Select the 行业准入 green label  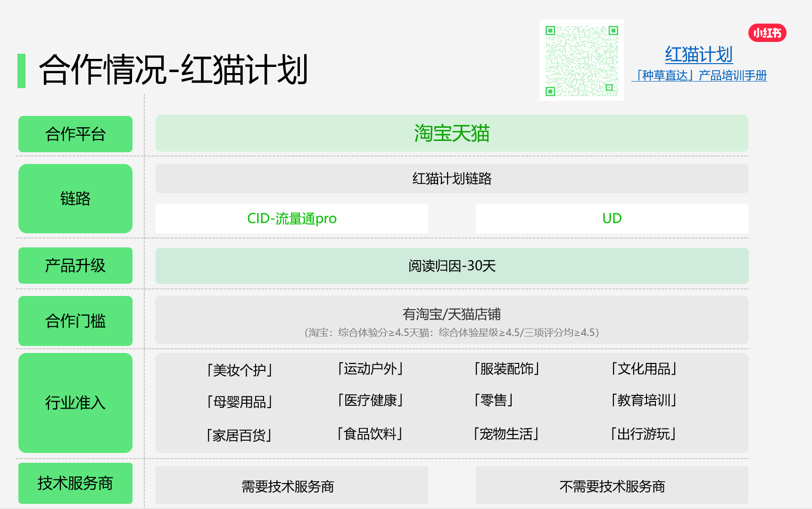click(x=75, y=403)
